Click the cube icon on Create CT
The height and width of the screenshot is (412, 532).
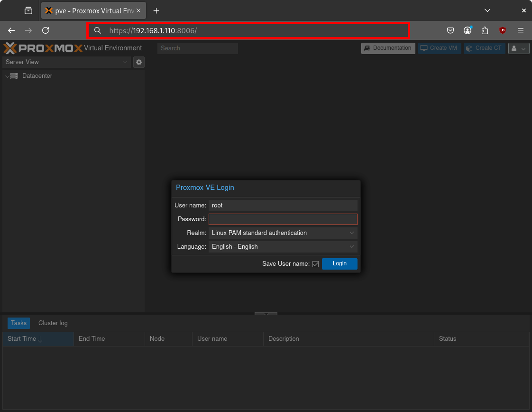(469, 48)
